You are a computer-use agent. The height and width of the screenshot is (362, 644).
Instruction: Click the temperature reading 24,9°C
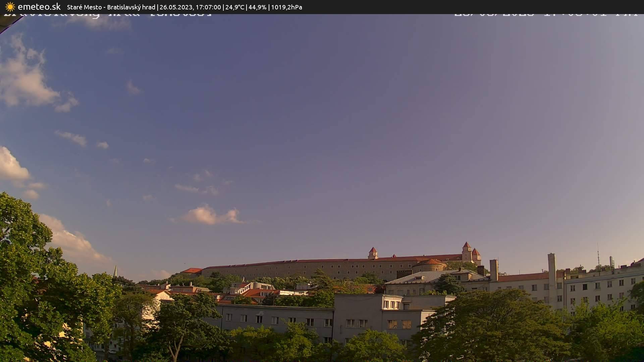236,7
